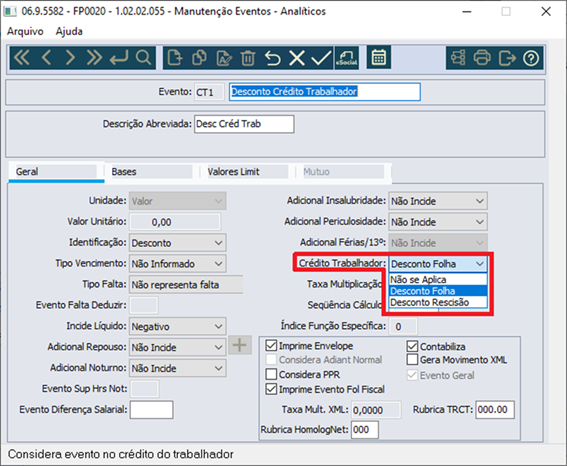Click the Valor Unitário field
The width and height of the screenshot is (567, 466).
pos(175,222)
